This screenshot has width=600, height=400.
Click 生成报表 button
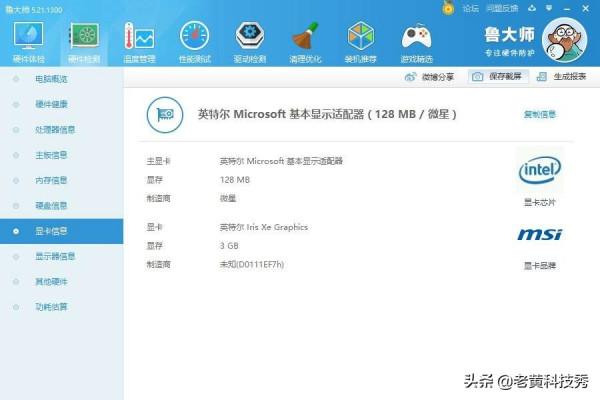[562, 77]
